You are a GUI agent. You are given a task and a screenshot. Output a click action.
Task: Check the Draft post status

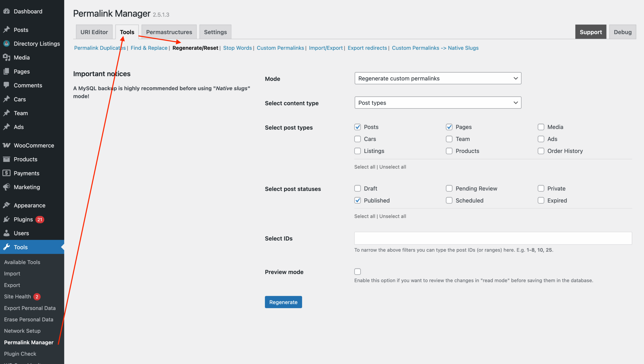357,188
